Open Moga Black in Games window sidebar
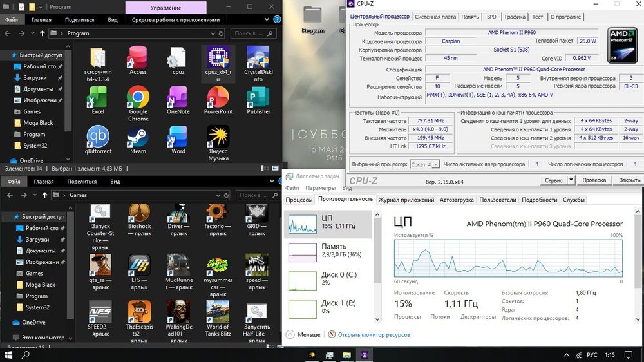The width and height of the screenshot is (644, 362). pyautogui.click(x=40, y=284)
